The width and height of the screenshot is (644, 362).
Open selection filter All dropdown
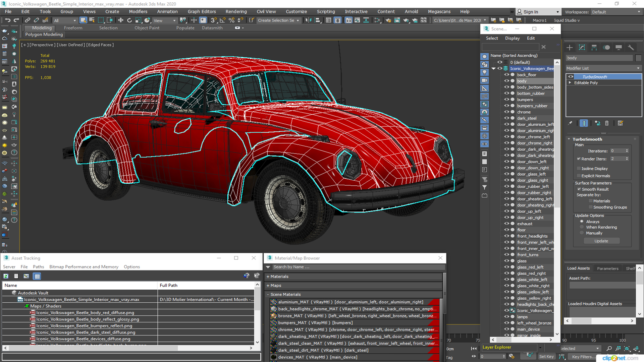[x=65, y=20]
